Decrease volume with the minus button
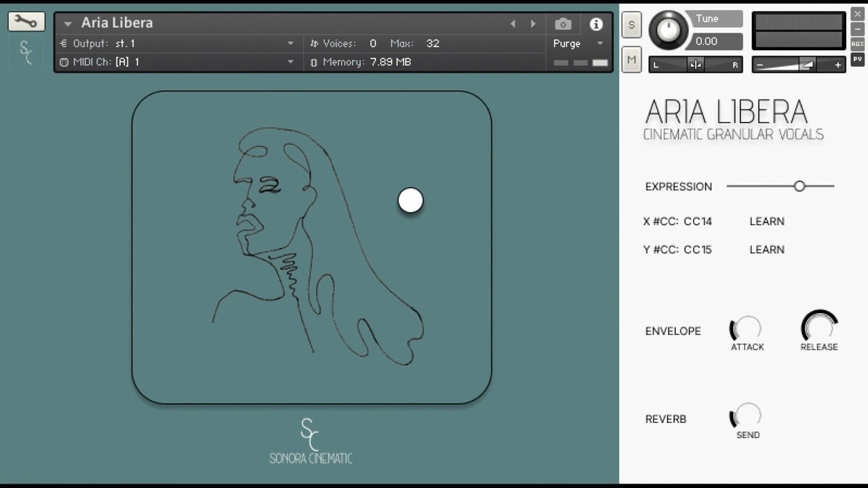Image resolution: width=868 pixels, height=488 pixels. (760, 65)
